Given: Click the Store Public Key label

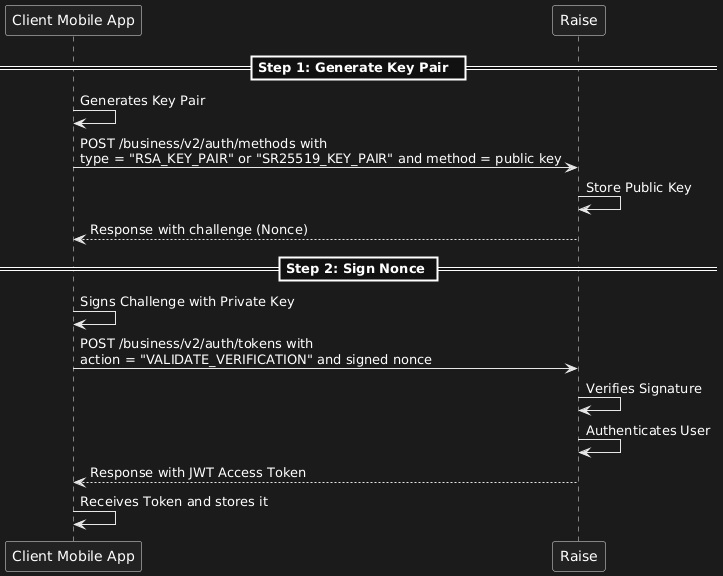Looking at the screenshot, I should tap(638, 188).
